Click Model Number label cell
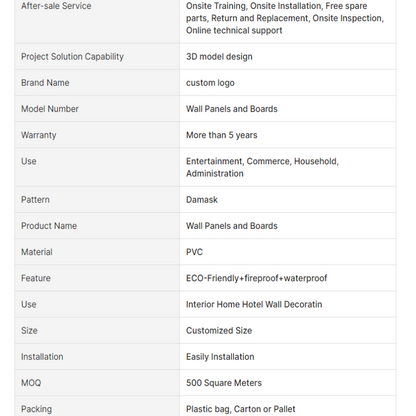 [x=97, y=109]
